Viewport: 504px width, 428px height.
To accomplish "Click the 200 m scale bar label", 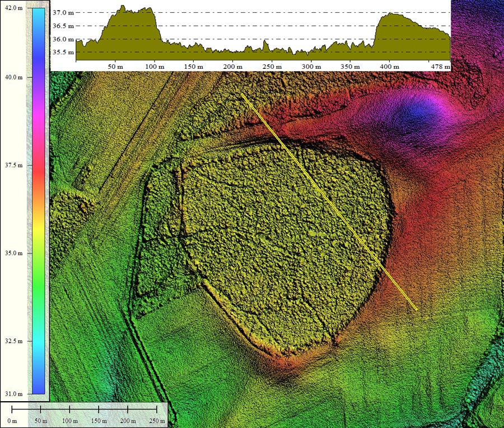I will (128, 421).
